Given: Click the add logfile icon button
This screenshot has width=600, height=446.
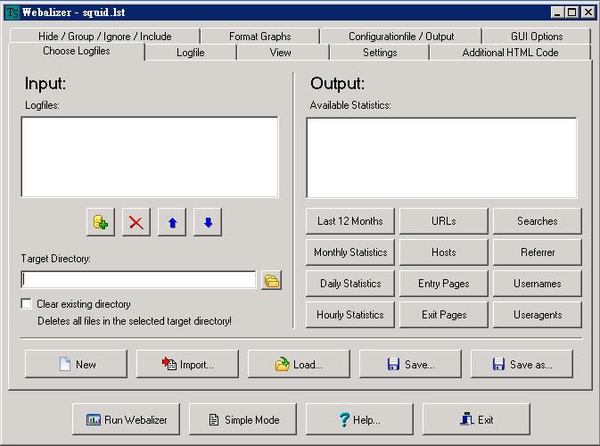Looking at the screenshot, I should pos(100,222).
